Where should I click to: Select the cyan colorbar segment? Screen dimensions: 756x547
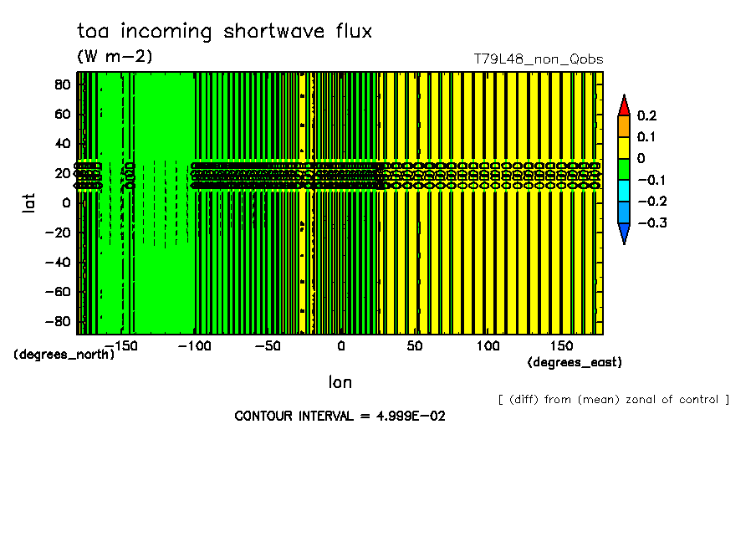pos(623,191)
